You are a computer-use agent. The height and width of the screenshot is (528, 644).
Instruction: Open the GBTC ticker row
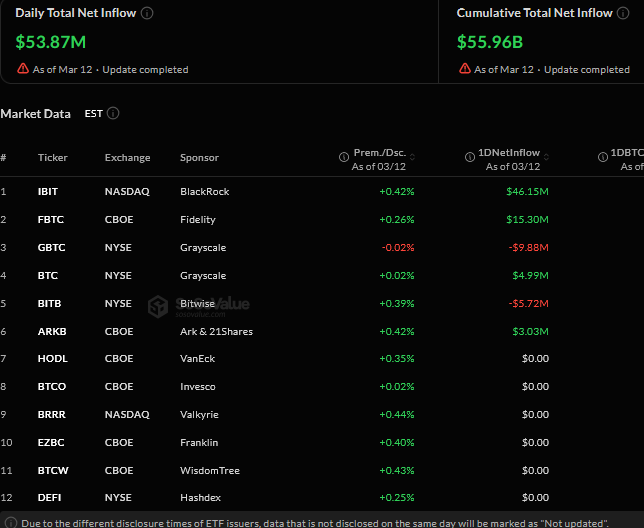click(51, 248)
